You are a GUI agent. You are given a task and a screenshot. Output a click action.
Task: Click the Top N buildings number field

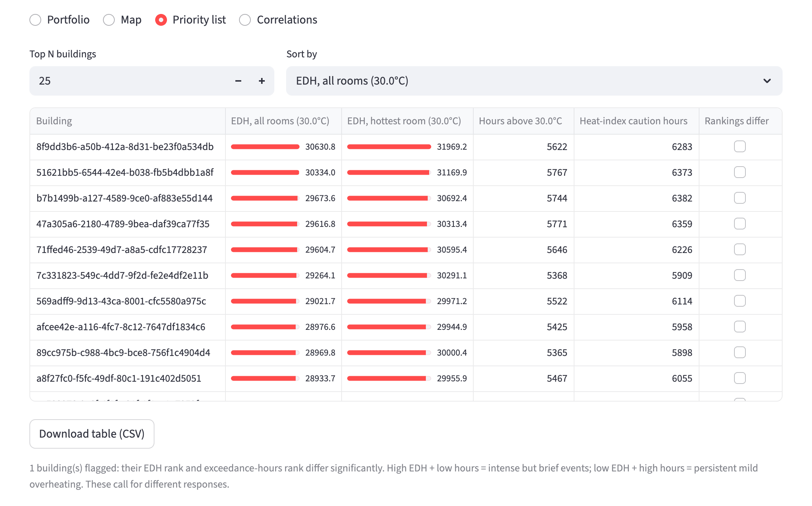128,81
